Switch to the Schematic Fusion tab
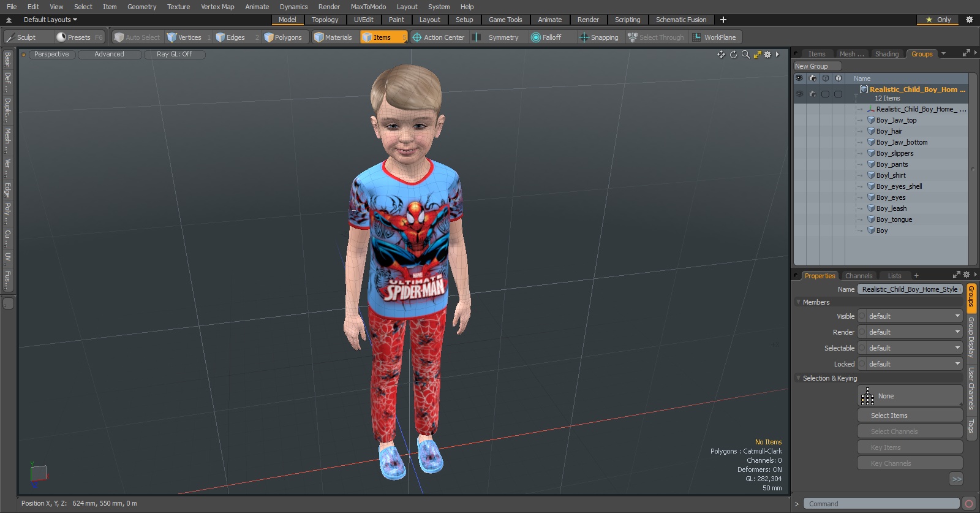The width and height of the screenshot is (980, 513). [681, 20]
